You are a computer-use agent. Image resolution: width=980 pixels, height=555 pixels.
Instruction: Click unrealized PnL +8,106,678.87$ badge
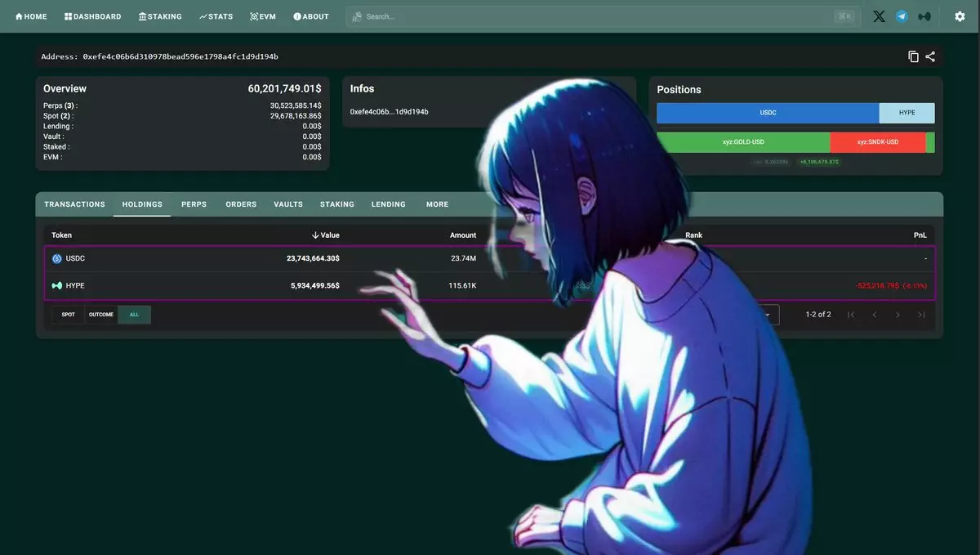819,162
